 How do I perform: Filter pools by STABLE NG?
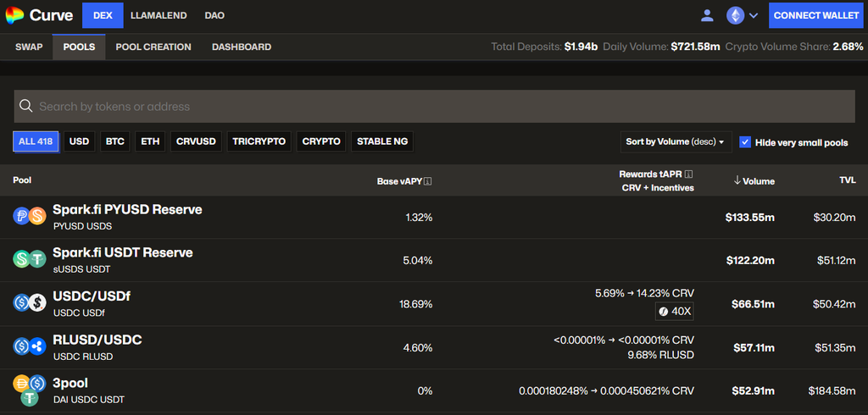pos(382,141)
